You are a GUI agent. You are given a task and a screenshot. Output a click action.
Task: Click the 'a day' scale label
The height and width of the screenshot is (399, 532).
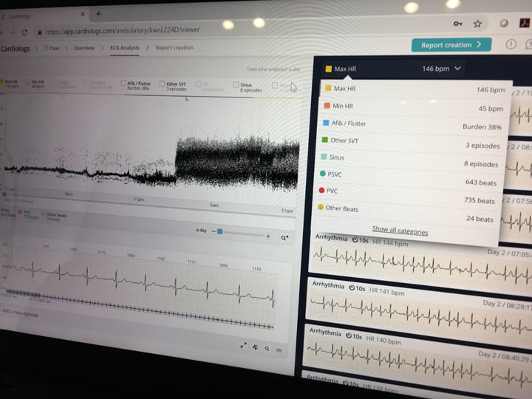[x=201, y=230]
